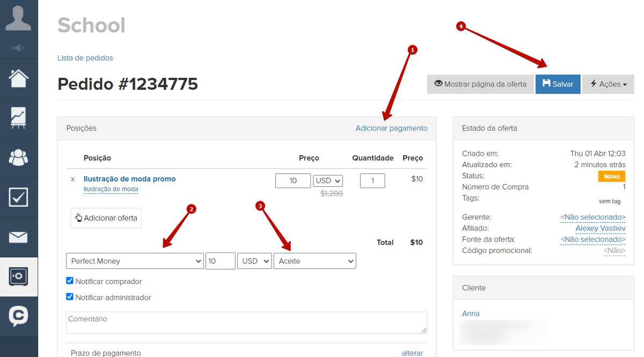Uncheck Notificar comprador checkbox

tap(70, 281)
